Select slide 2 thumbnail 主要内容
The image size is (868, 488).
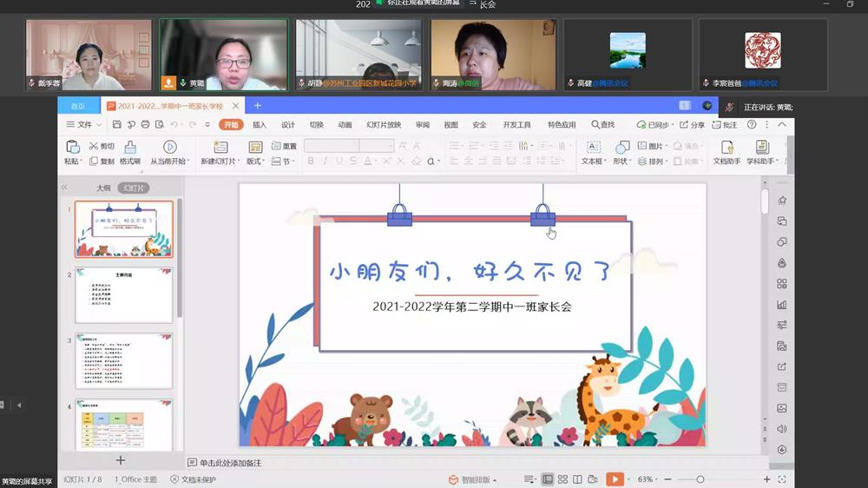click(124, 295)
